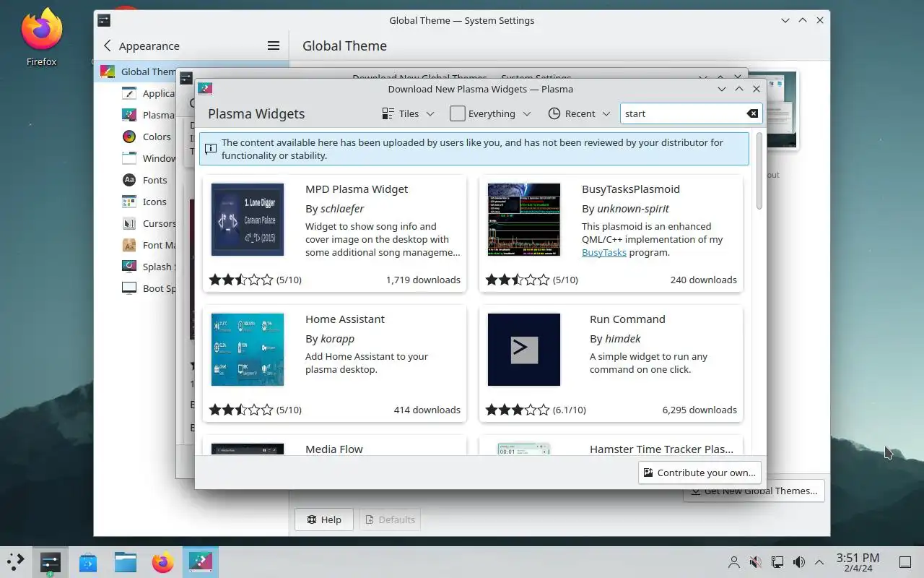
Task: Click the Hamster Time Tracker title
Action: coord(661,449)
